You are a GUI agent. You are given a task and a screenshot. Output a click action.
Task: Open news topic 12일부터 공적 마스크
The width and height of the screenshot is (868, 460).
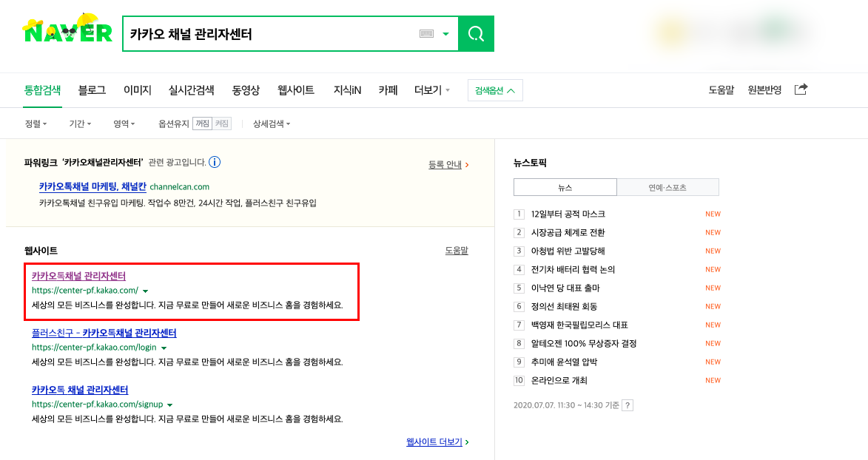pyautogui.click(x=568, y=214)
